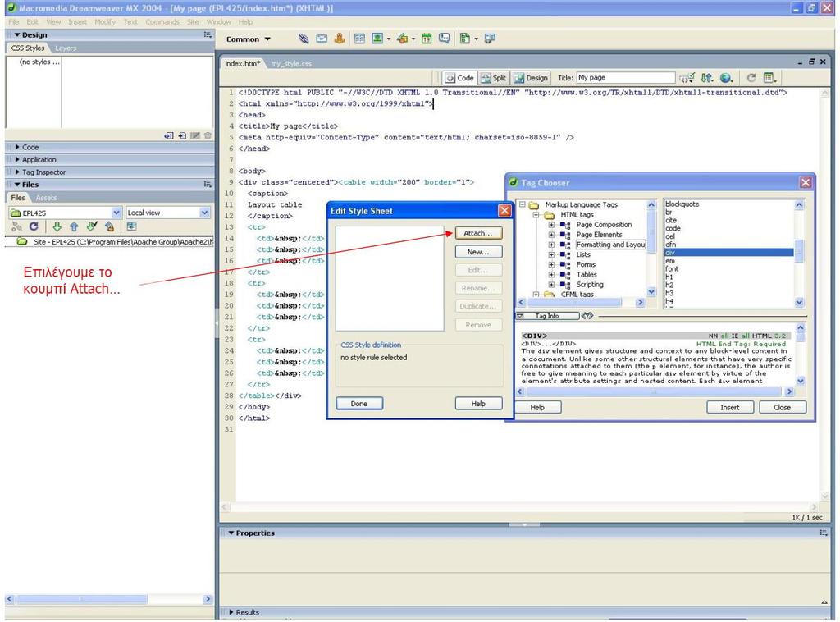Image resolution: width=840 pixels, height=622 pixels.
Task: Click the Media insert icon
Action: 402,39
